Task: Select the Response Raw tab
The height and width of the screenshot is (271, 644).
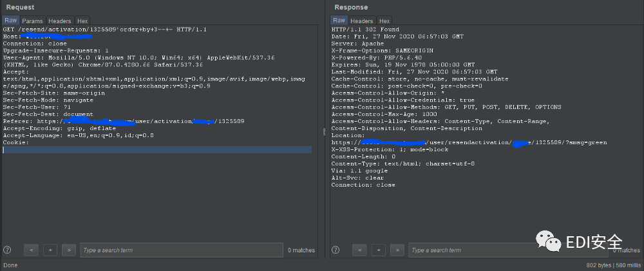Action: click(339, 21)
